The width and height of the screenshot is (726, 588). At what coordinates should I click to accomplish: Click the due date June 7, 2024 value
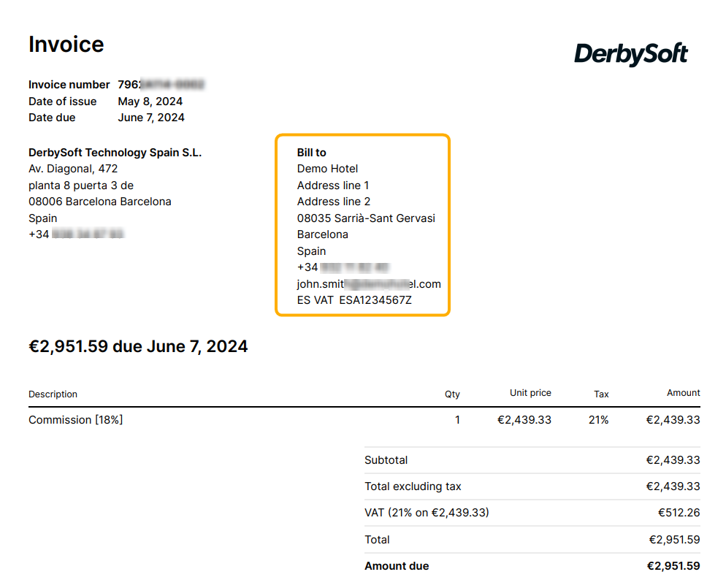151,118
